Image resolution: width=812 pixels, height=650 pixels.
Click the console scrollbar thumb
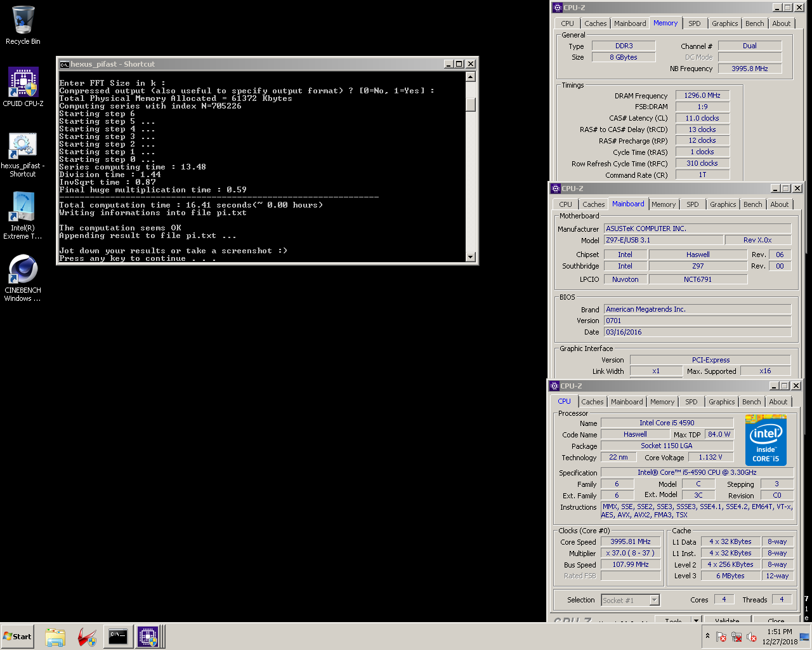pos(471,104)
